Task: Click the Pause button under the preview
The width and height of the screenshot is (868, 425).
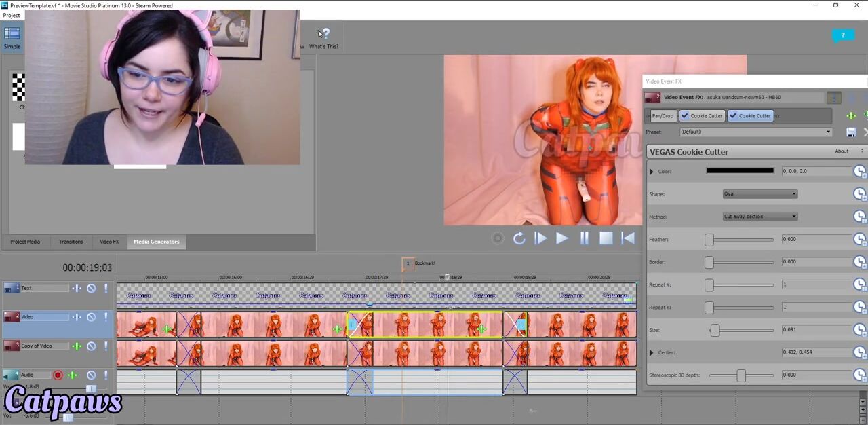Action: [x=584, y=238]
